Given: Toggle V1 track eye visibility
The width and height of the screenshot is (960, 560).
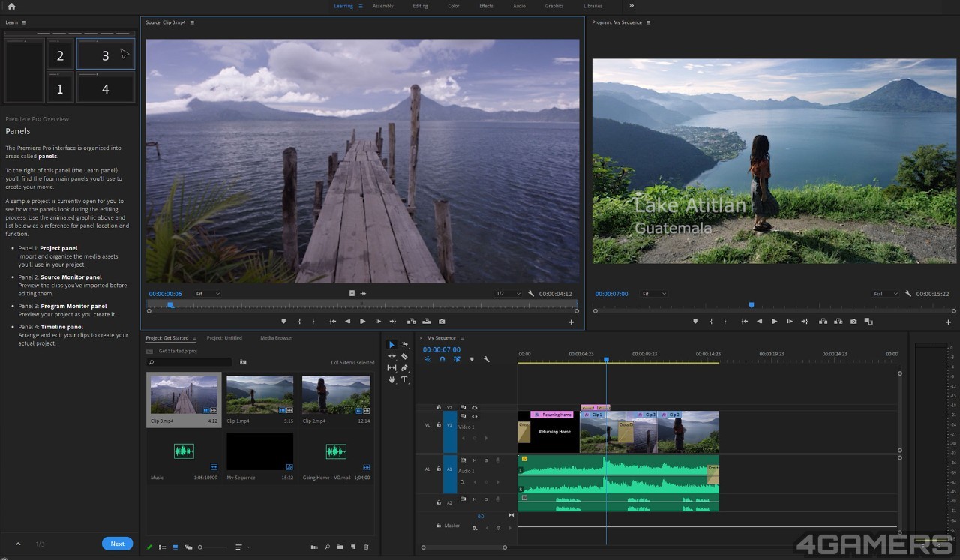Looking at the screenshot, I should click(474, 416).
